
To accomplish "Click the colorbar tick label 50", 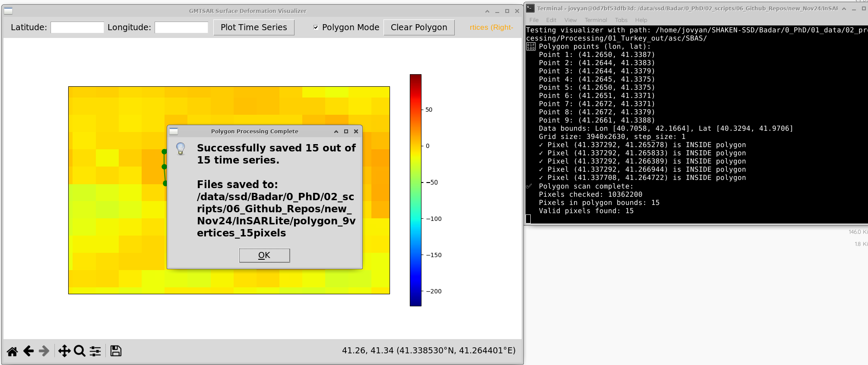I will (x=429, y=110).
